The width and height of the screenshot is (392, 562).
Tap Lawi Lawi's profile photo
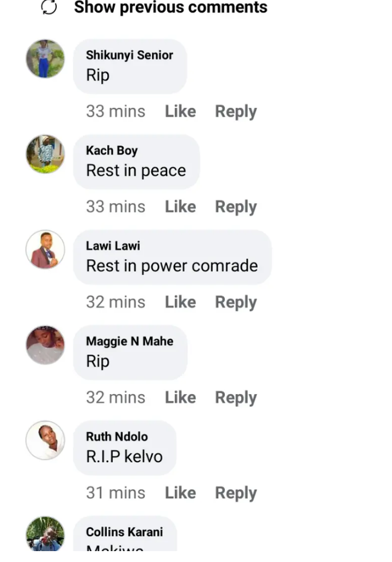pos(45,249)
